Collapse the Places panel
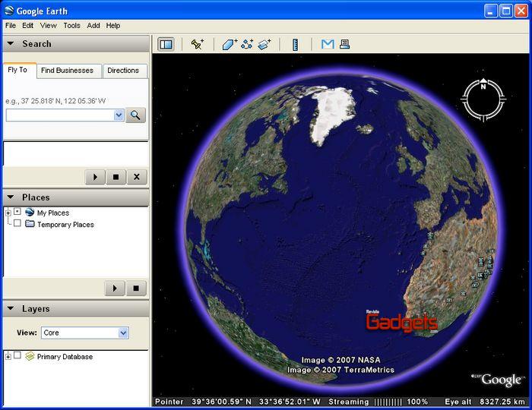Image resolution: width=532 pixels, height=410 pixels. click(x=11, y=197)
